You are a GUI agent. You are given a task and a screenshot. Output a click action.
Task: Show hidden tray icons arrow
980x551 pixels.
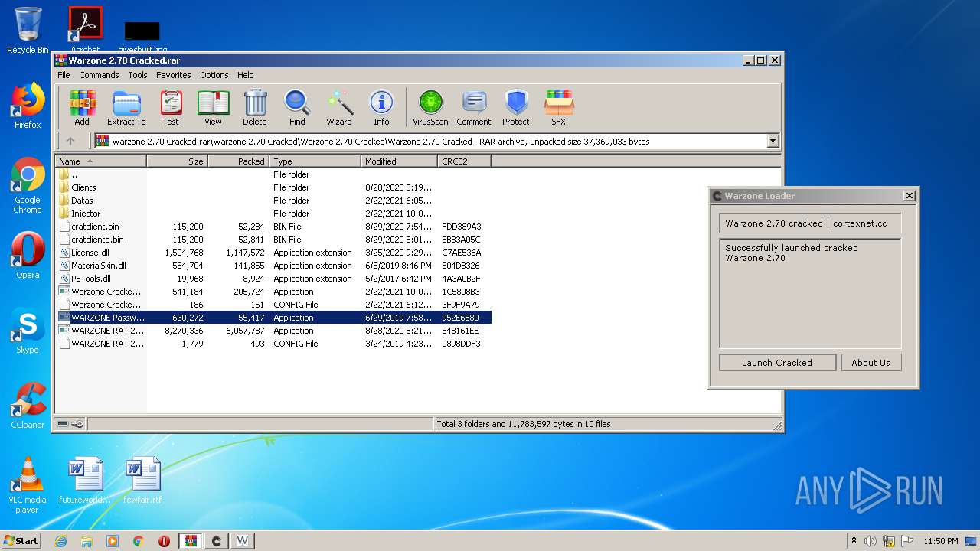[854, 540]
